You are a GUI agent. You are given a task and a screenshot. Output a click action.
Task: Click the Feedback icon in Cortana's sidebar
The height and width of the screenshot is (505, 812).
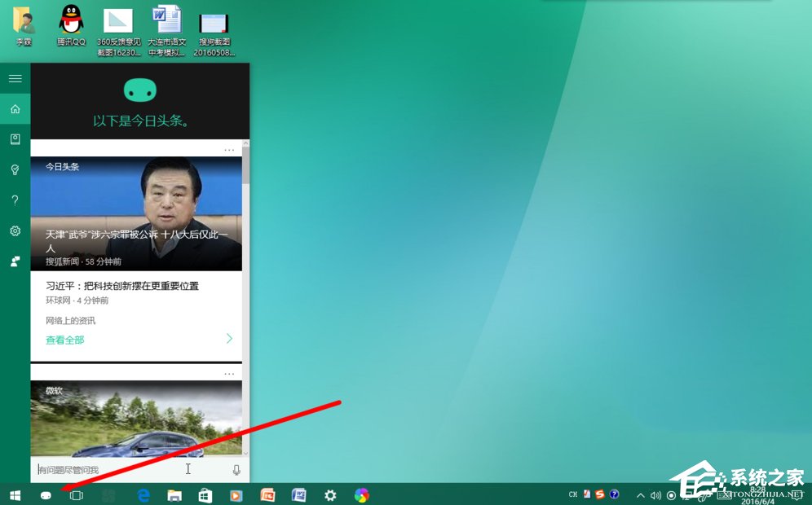click(x=15, y=261)
